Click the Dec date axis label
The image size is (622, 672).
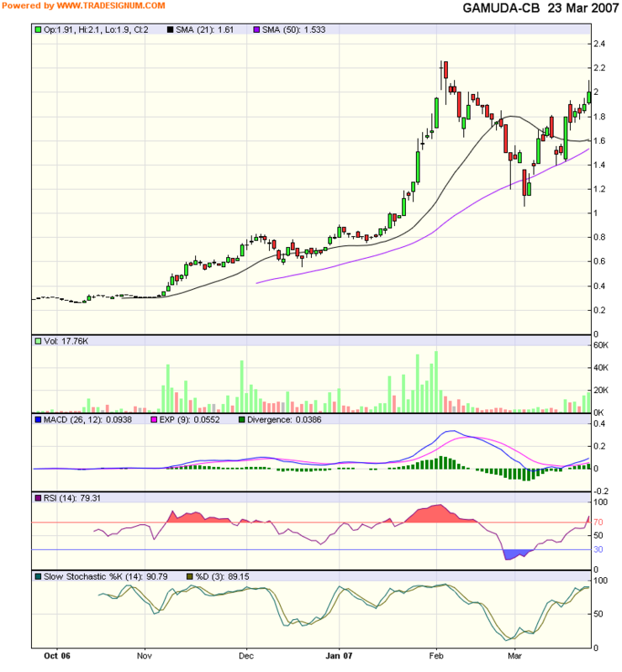pyautogui.click(x=246, y=656)
